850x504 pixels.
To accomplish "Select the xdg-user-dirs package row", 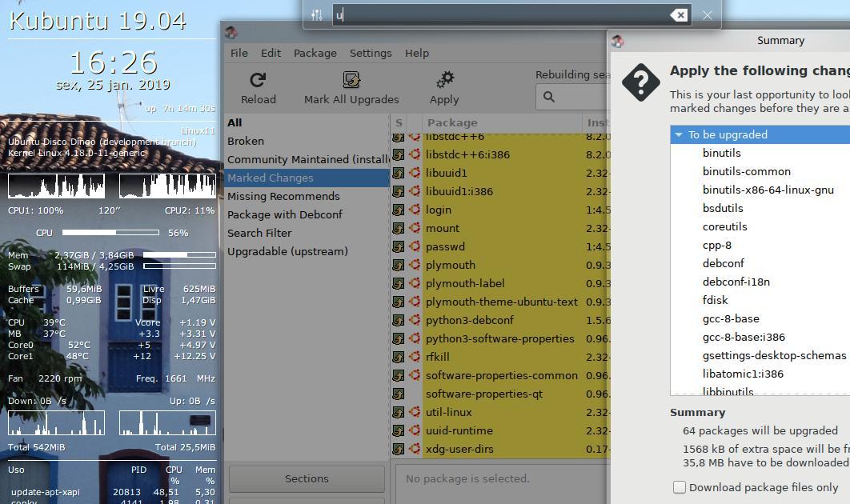I will click(501, 450).
